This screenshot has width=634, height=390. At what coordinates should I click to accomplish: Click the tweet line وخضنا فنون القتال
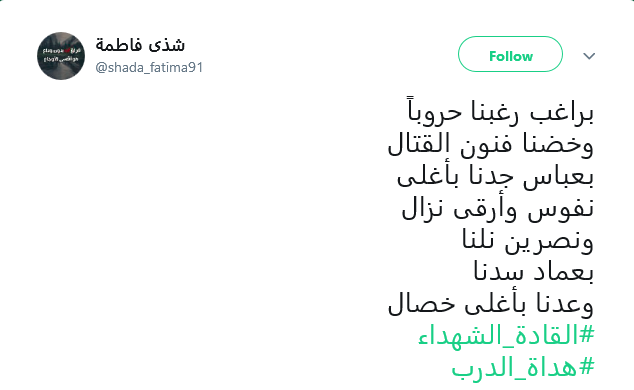pos(490,144)
